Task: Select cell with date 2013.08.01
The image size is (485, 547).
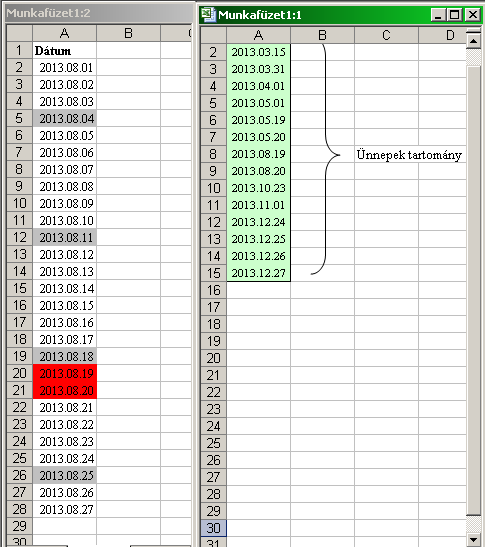Action: click(65, 67)
